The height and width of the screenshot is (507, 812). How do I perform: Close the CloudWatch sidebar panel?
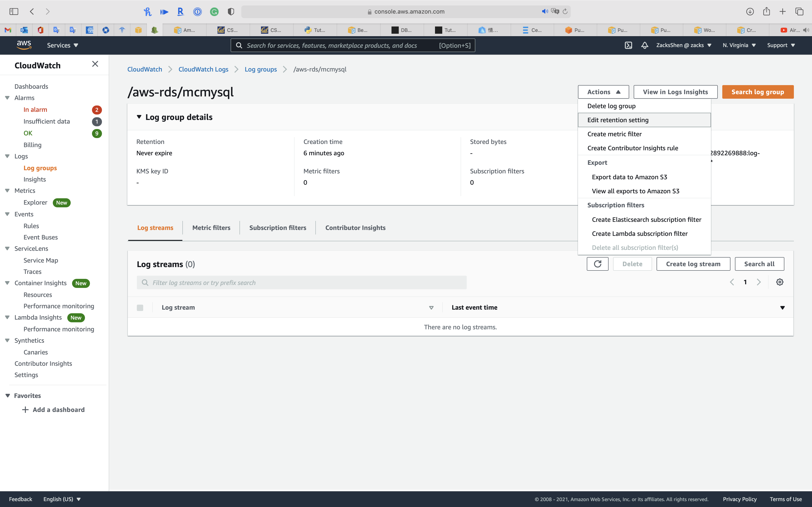coord(95,64)
